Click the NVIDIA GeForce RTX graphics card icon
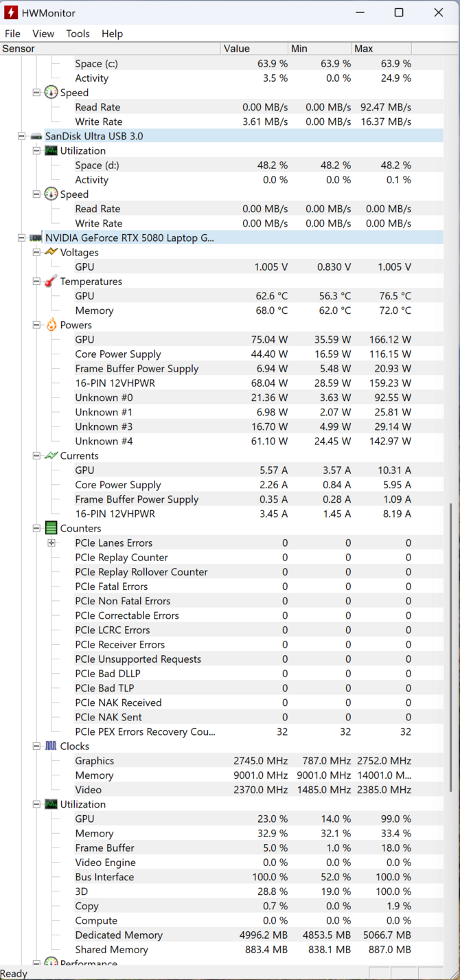The height and width of the screenshot is (980, 460). click(36, 238)
